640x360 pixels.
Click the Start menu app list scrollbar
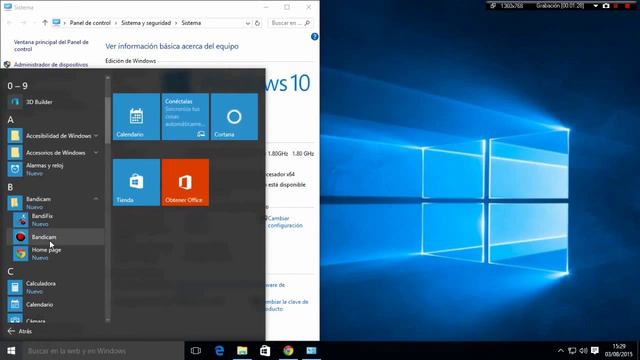pos(108,120)
